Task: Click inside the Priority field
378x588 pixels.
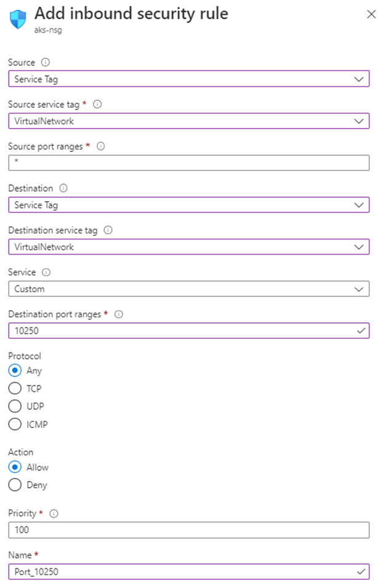Action: (x=185, y=530)
